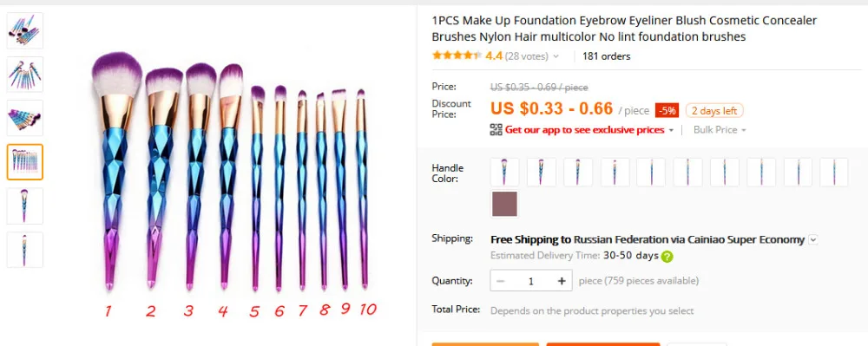Select the last Handle Color brush option in row
The height and width of the screenshot is (346, 868).
833,172
